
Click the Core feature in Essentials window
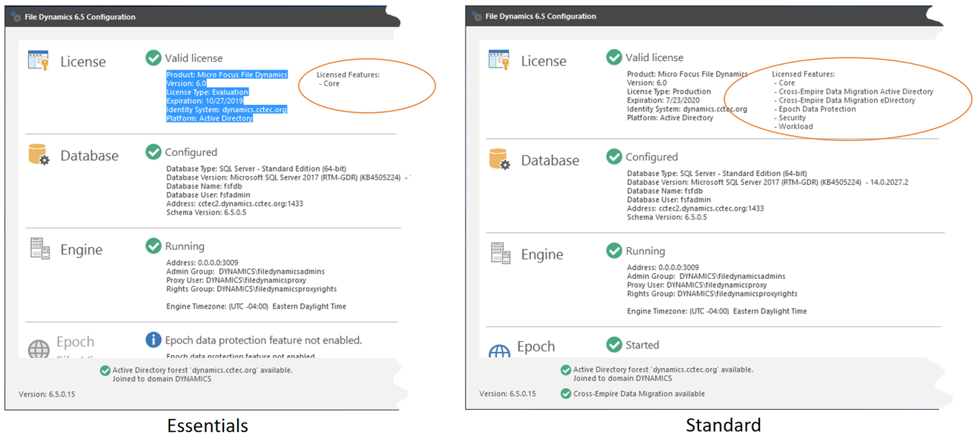pyautogui.click(x=329, y=83)
